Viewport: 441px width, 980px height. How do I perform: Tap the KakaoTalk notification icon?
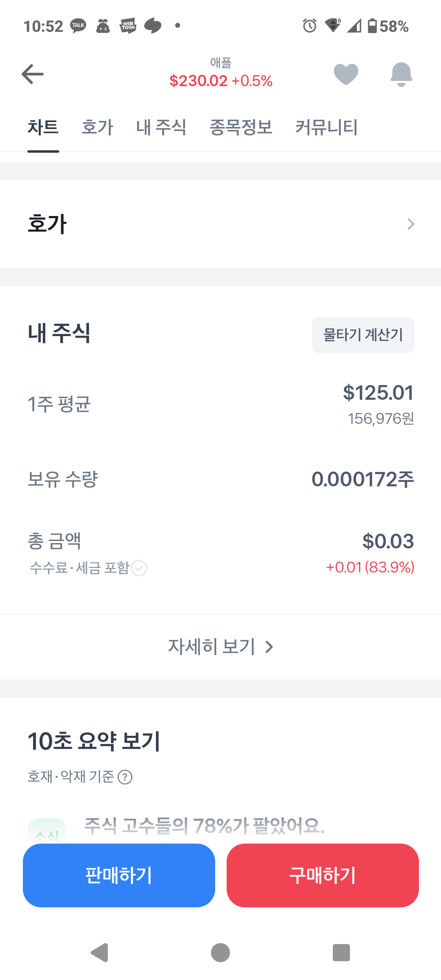tap(78, 26)
